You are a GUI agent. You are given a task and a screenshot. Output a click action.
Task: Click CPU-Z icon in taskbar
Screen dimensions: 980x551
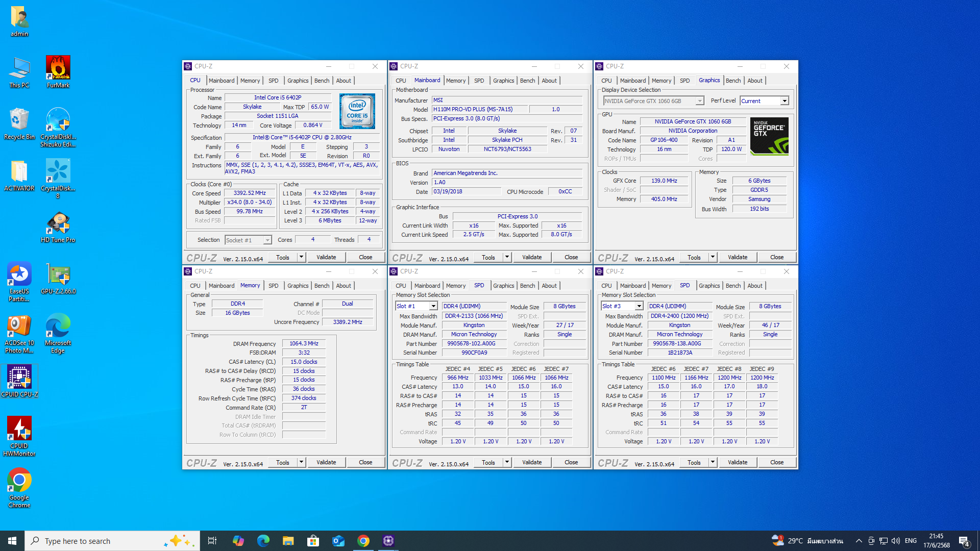click(388, 541)
